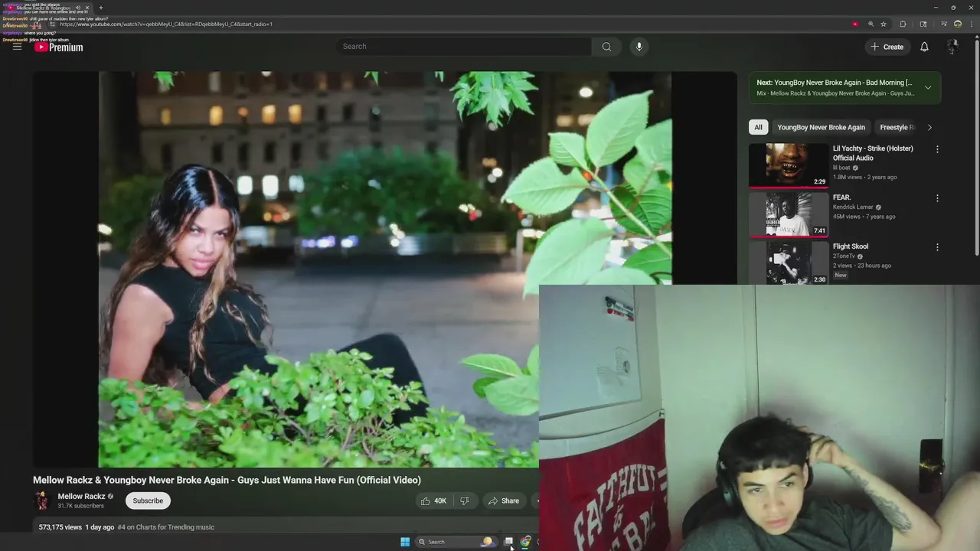980x551 pixels.
Task: Click the Share button
Action: [504, 500]
